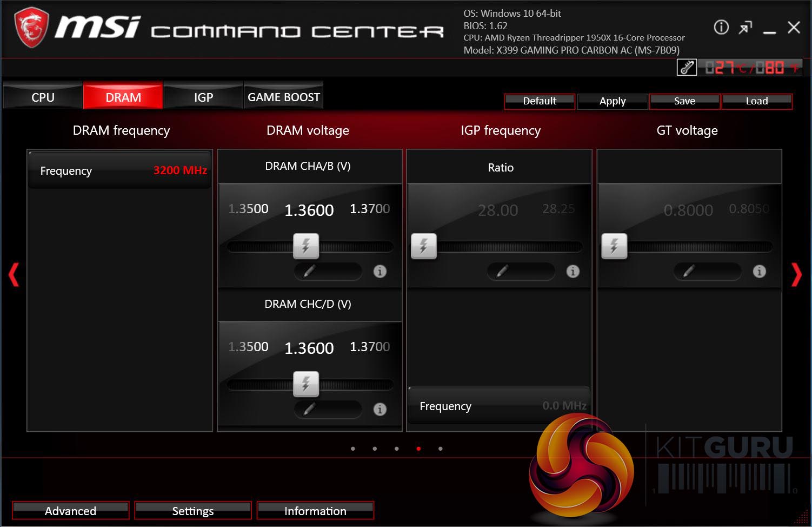Image resolution: width=812 pixels, height=527 pixels.
Task: Click the DRAM Frequency 3200 MHz row
Action: [x=119, y=170]
